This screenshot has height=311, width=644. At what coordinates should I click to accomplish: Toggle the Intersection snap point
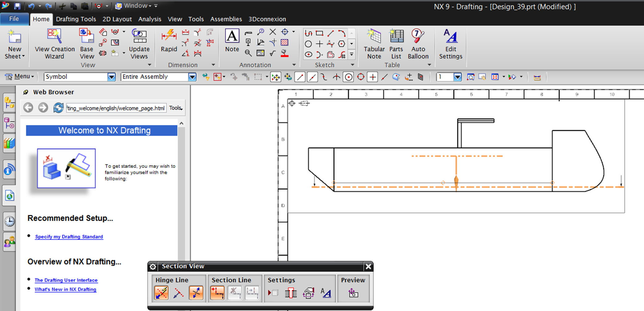click(336, 77)
